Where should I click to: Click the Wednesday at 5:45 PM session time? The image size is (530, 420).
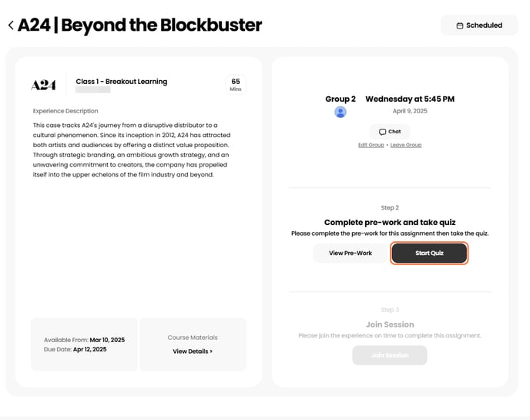(x=410, y=99)
